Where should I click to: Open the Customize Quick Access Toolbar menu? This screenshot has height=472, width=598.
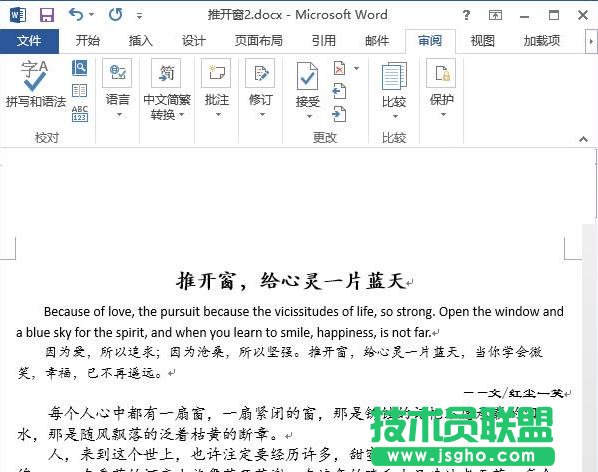(x=140, y=16)
